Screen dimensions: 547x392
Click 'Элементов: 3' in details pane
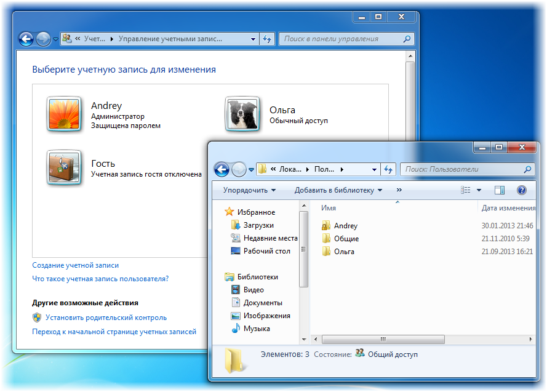(x=285, y=354)
